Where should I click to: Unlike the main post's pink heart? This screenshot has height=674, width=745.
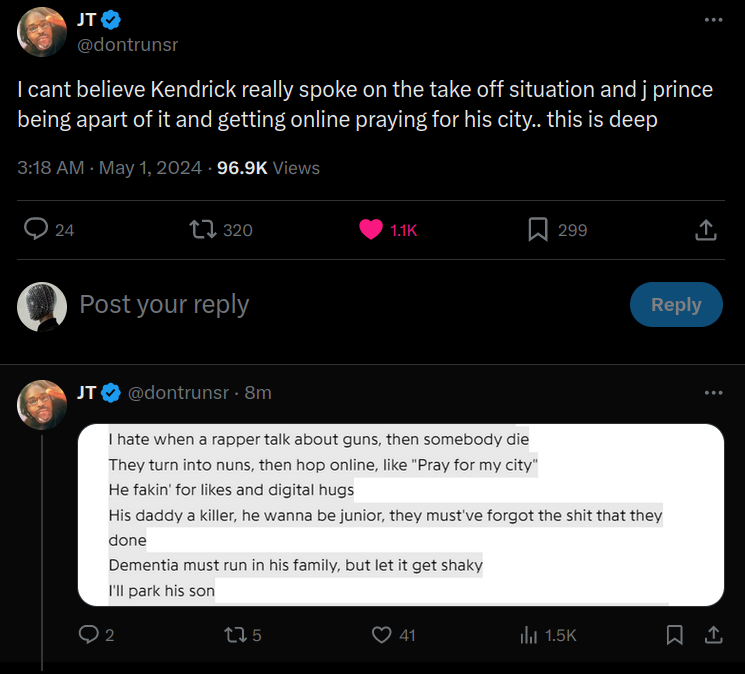click(x=371, y=230)
